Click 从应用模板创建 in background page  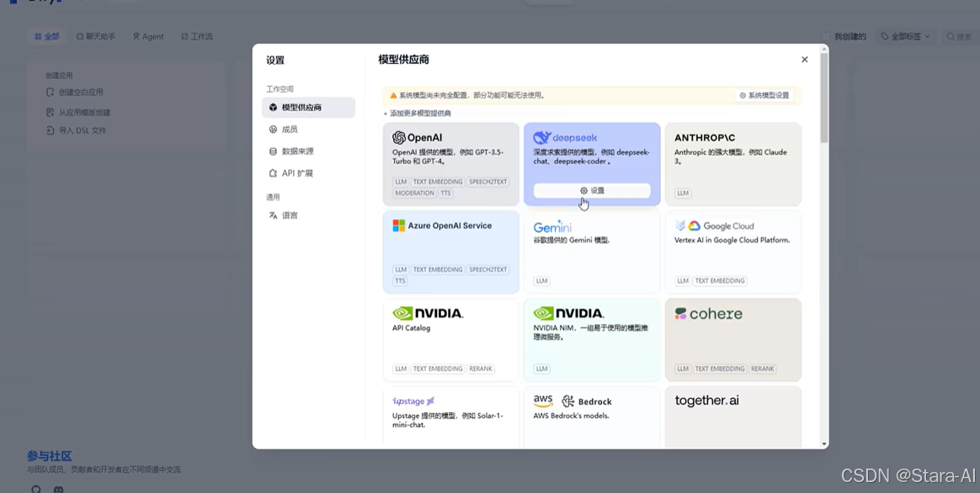click(x=78, y=113)
